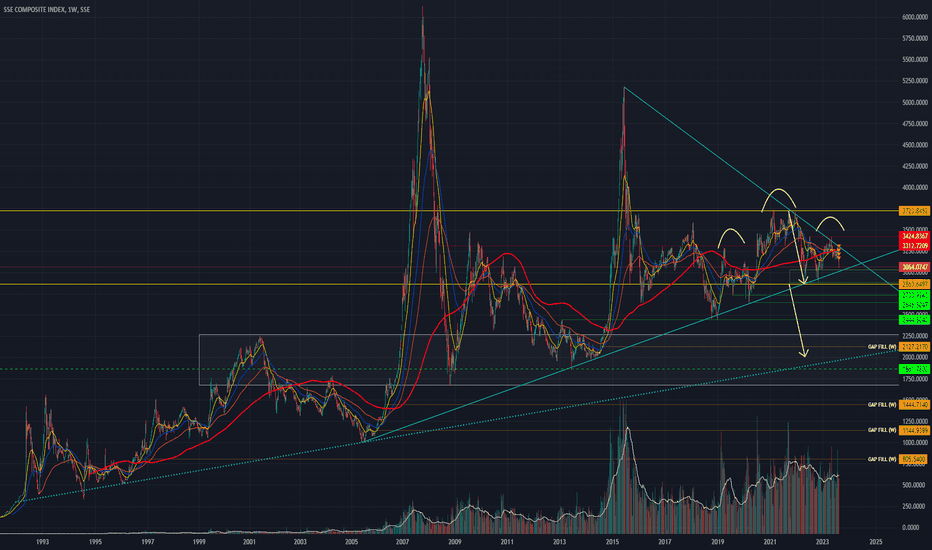Select the 2021 label on time axis
The image size is (932, 550).
(770, 542)
